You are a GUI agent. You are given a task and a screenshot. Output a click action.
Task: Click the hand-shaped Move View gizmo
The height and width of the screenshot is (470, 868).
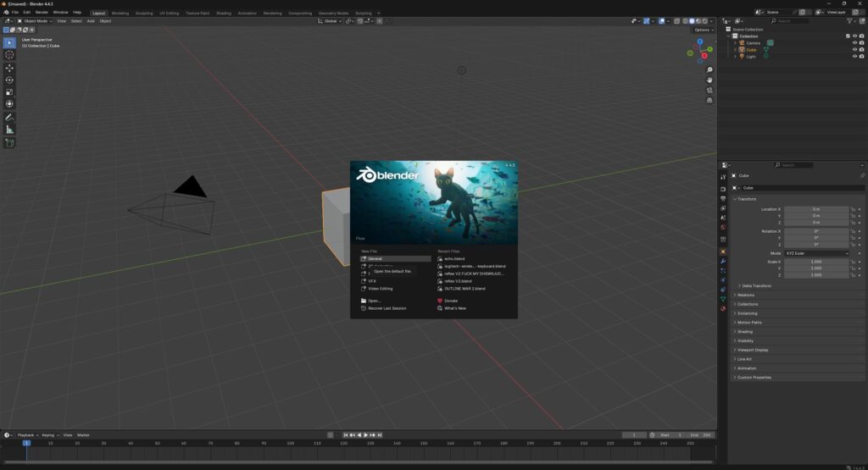[x=709, y=80]
